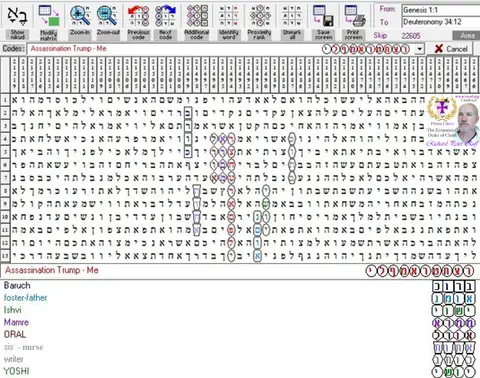Click the Unmark all icon

(x=292, y=21)
